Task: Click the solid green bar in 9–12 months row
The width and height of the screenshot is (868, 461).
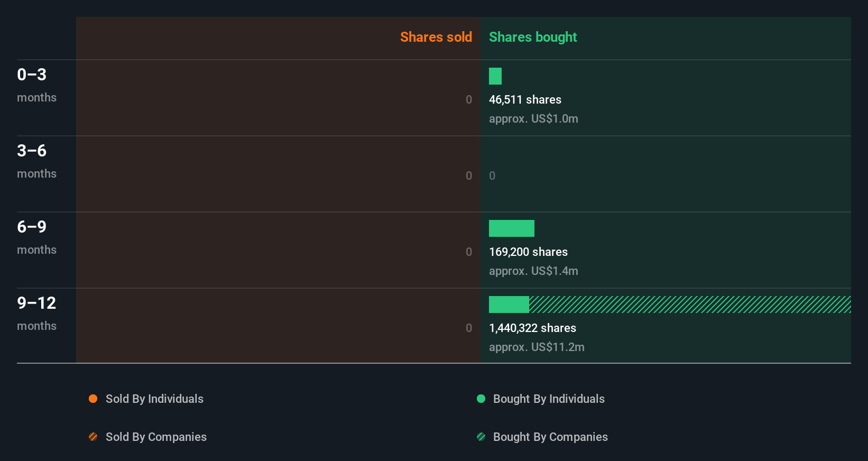Action: pos(509,305)
